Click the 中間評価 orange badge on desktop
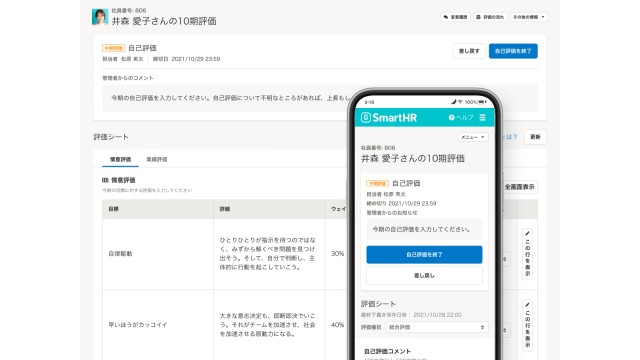Screen dimensions: 640x360 [113, 48]
